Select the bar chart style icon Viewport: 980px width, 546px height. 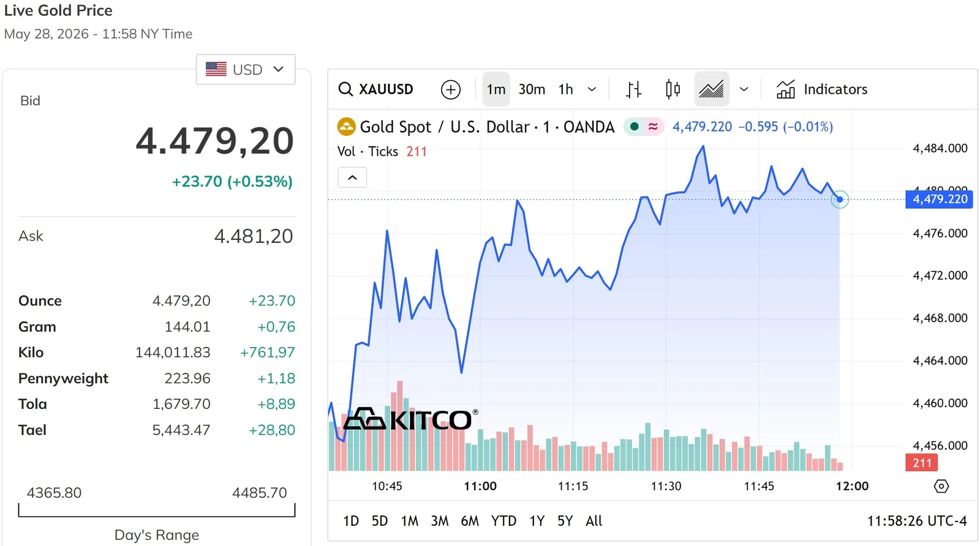(634, 89)
